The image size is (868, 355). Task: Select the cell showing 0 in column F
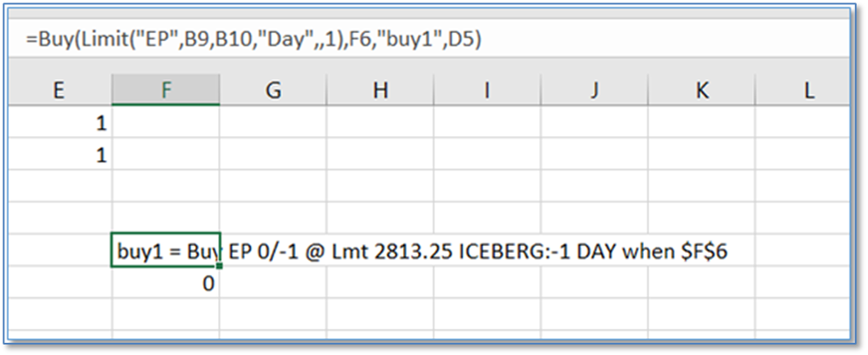coord(166,283)
